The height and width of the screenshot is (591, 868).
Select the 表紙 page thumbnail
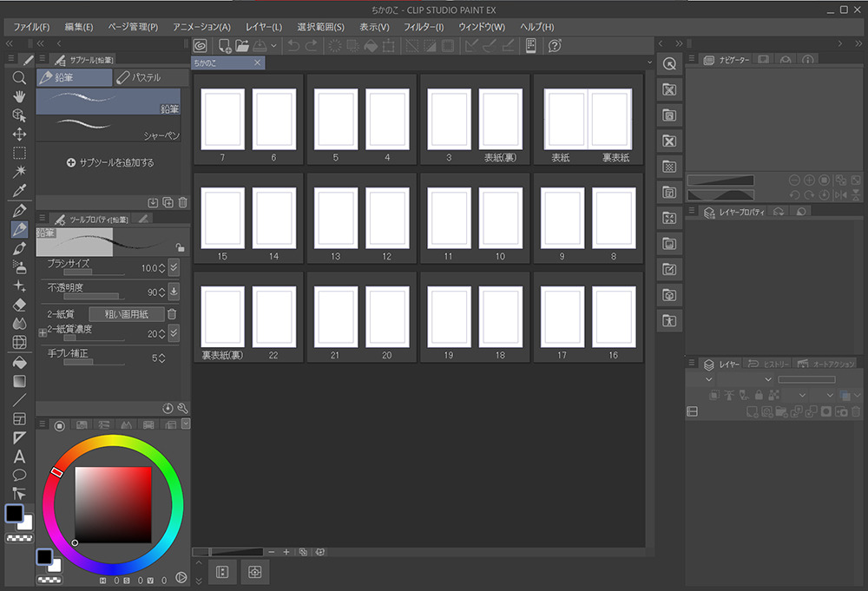566,119
